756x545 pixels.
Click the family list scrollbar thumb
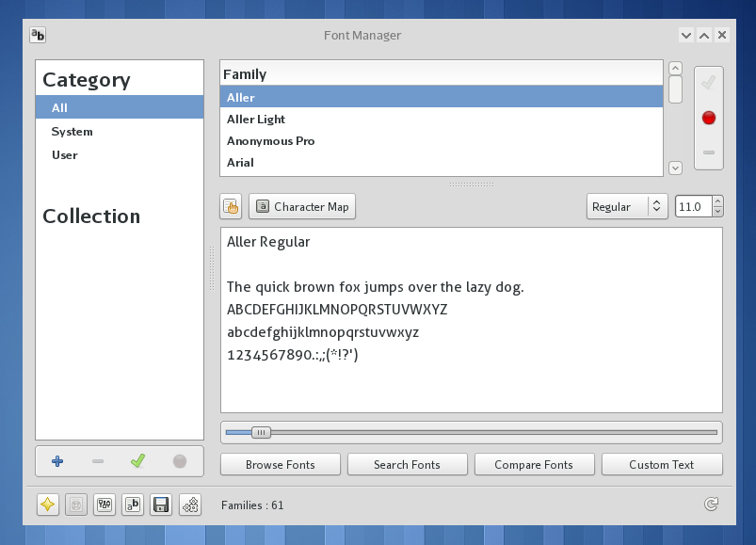(675, 89)
